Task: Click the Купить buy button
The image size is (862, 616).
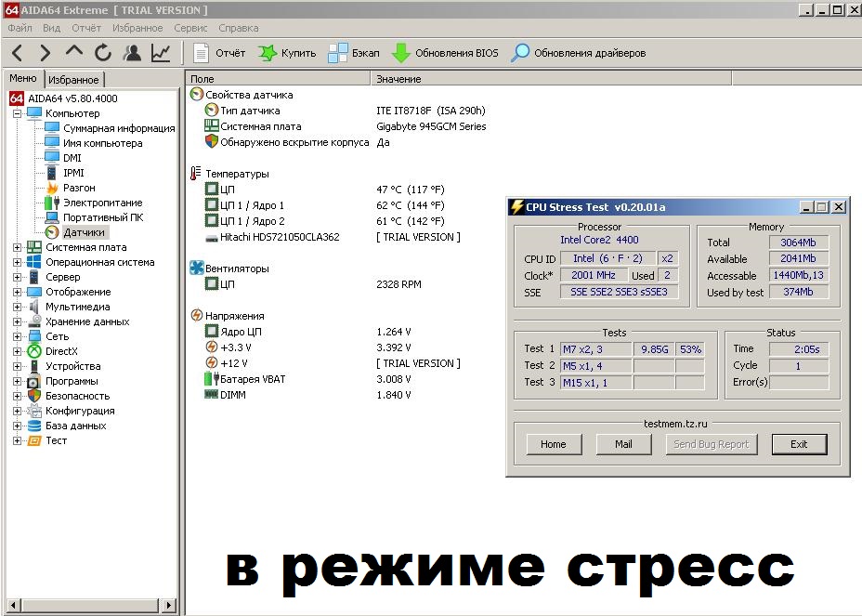Action: (x=287, y=53)
